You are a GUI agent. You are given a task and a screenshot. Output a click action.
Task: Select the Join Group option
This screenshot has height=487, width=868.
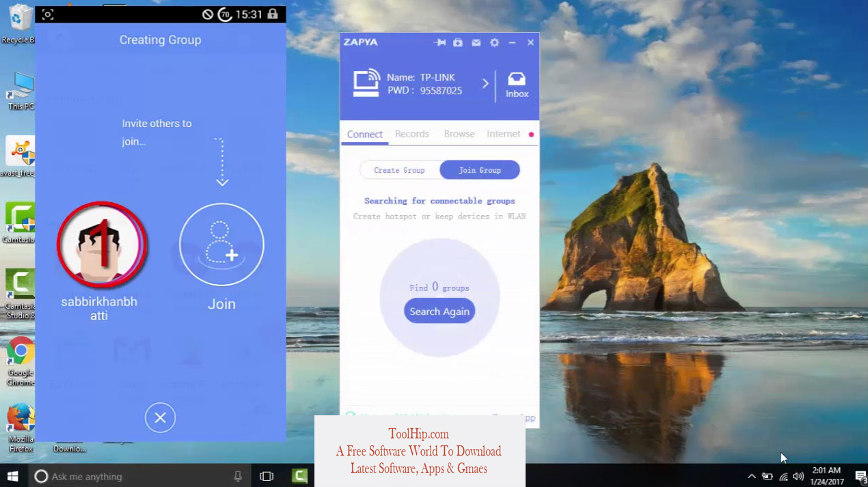coord(480,170)
